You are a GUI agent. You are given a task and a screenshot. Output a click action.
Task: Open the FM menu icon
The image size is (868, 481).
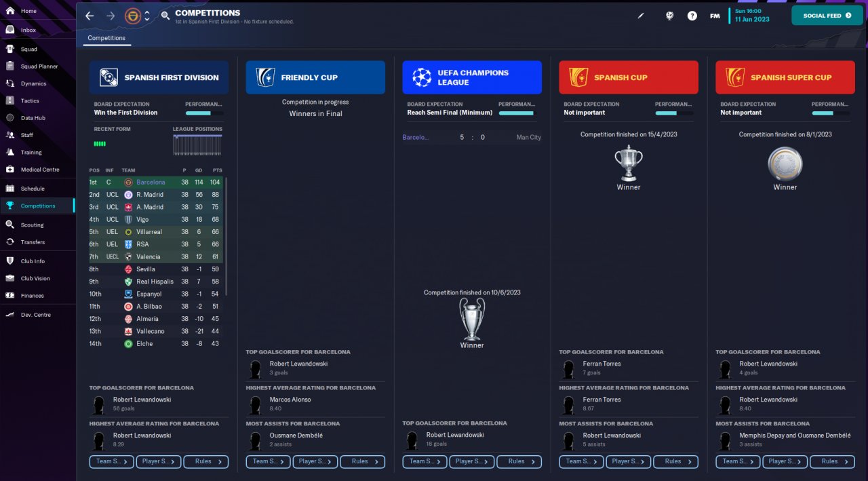(715, 16)
